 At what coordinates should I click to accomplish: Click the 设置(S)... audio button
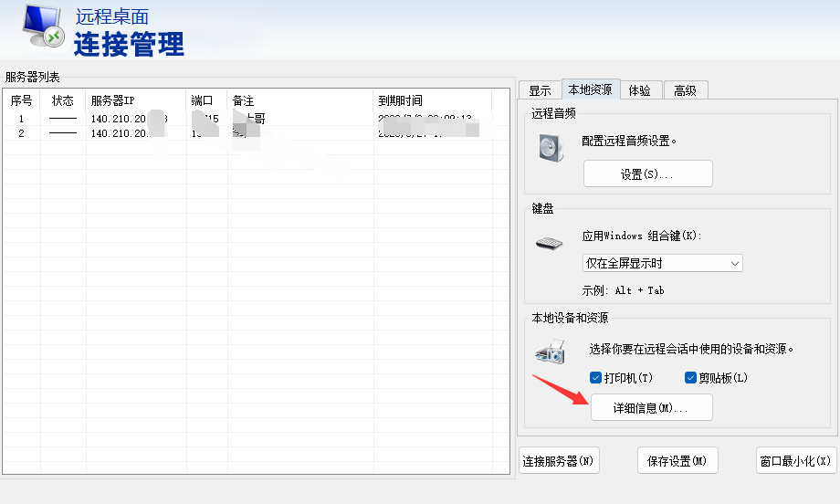(647, 174)
